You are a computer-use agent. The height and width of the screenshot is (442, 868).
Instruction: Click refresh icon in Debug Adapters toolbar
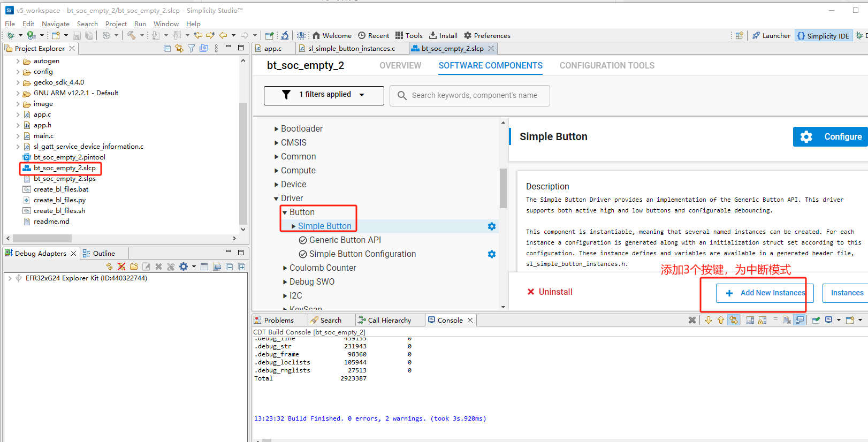pos(109,266)
